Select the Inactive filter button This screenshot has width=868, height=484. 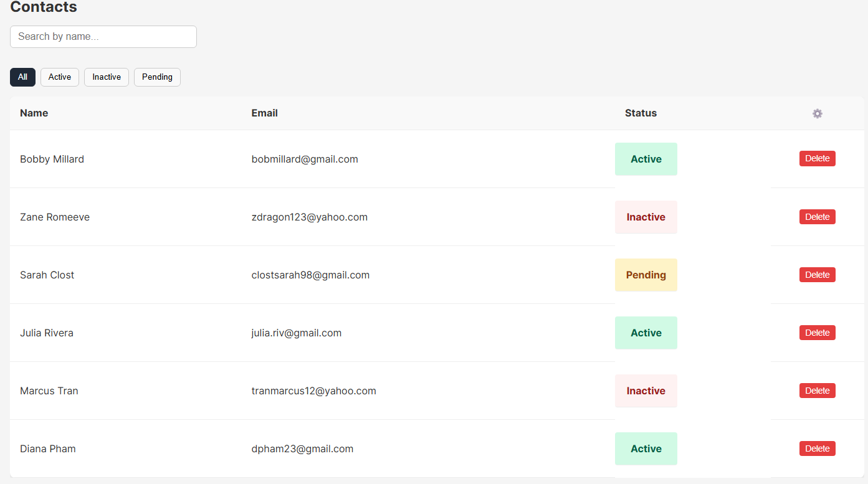tap(107, 77)
